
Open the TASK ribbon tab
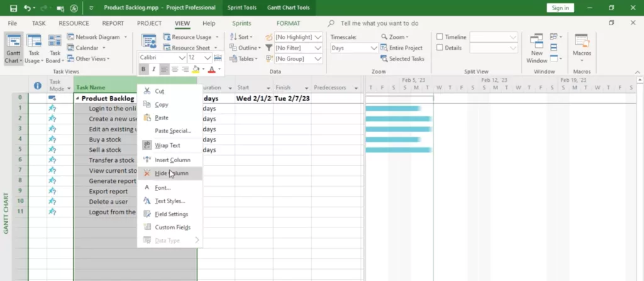tap(38, 23)
